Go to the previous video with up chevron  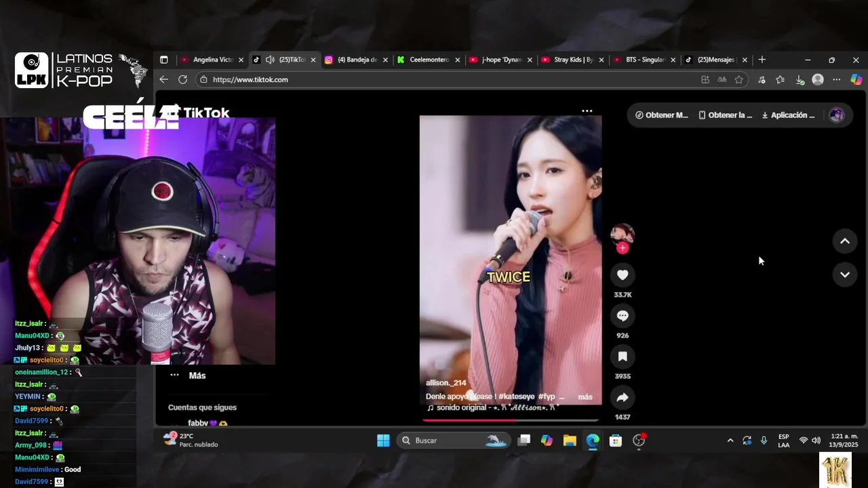(845, 241)
